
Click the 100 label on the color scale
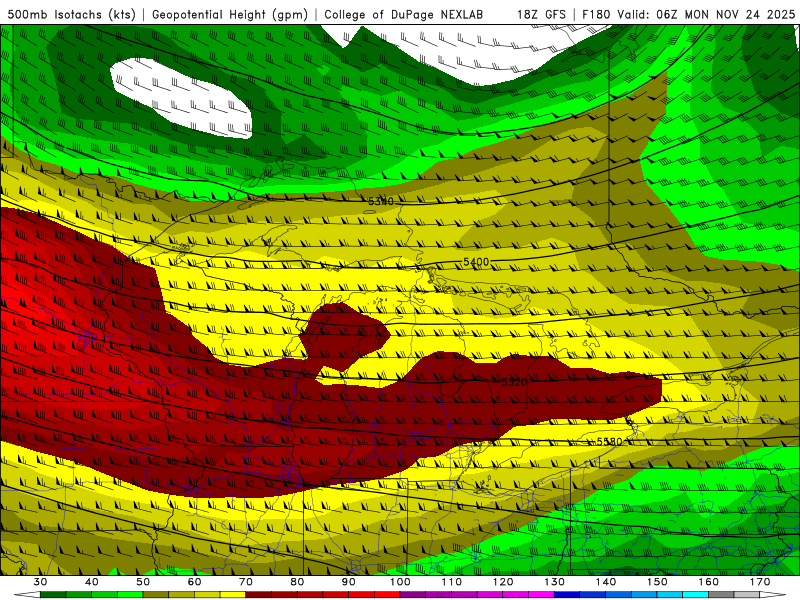point(400,582)
